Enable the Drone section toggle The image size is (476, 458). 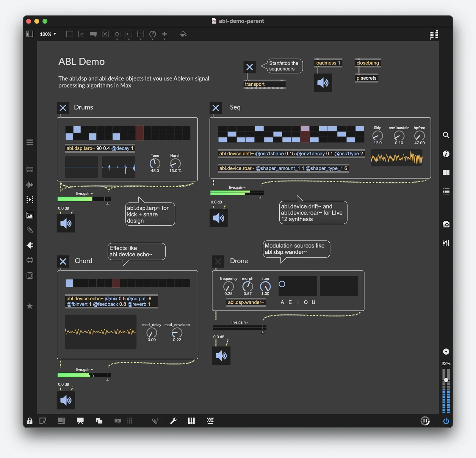tap(218, 261)
